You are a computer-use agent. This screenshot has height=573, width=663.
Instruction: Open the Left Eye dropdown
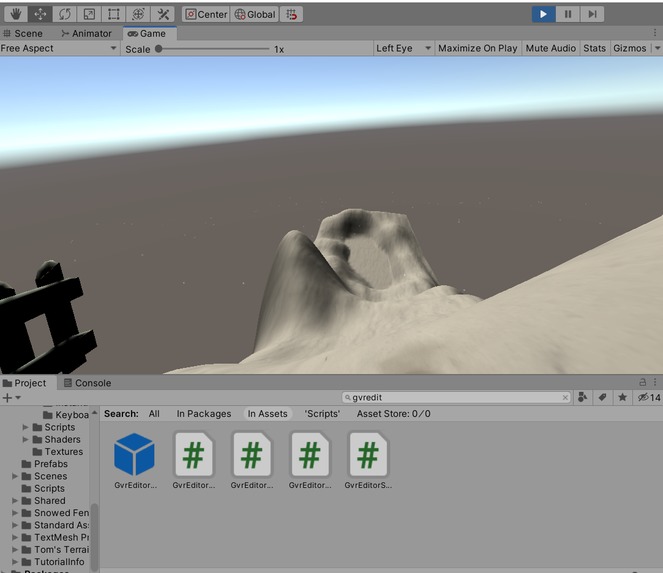404,49
